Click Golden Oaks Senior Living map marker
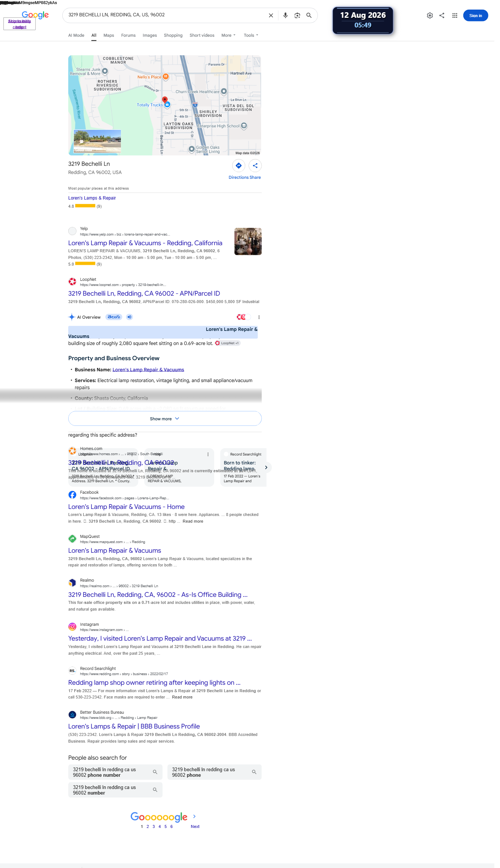The image size is (500, 868). point(192,149)
